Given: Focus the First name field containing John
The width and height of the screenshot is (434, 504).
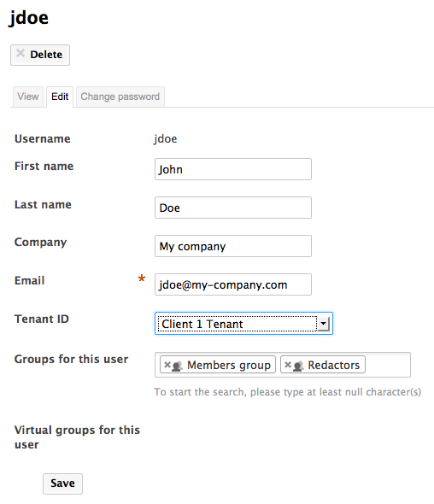Looking at the screenshot, I should tap(233, 169).
